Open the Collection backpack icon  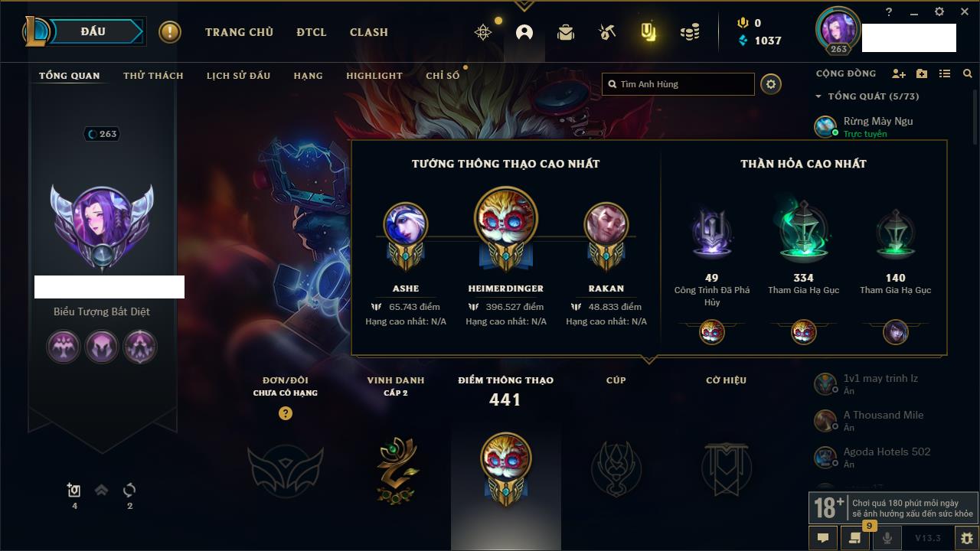[566, 32]
